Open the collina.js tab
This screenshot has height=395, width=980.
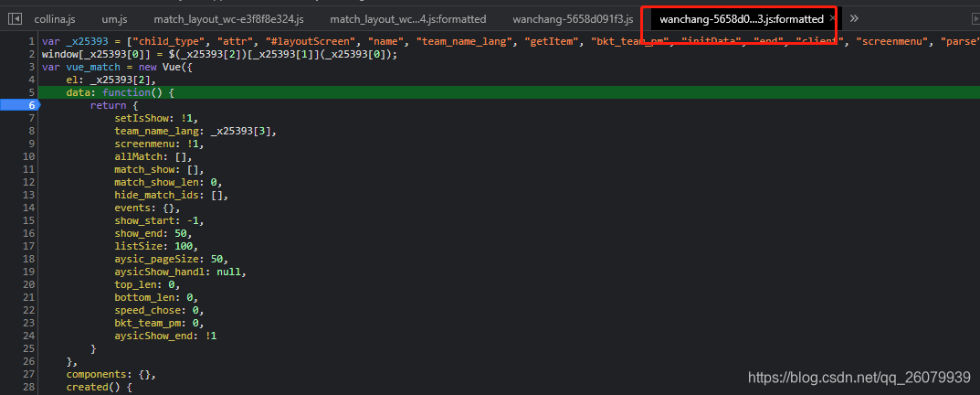pos(55,19)
